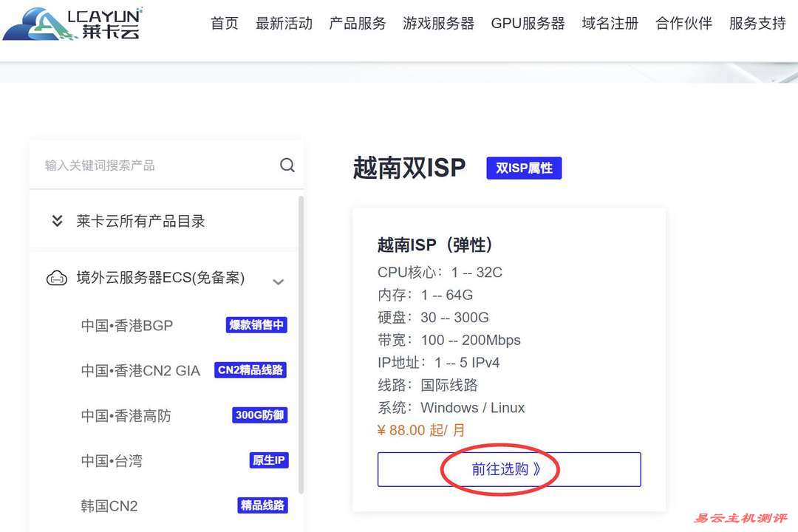Click the keyword search input field
This screenshot has height=532, width=798.
pyautogui.click(x=133, y=165)
